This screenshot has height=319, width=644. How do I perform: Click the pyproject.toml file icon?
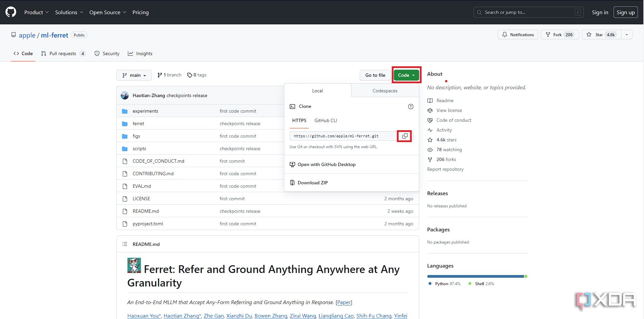point(125,224)
